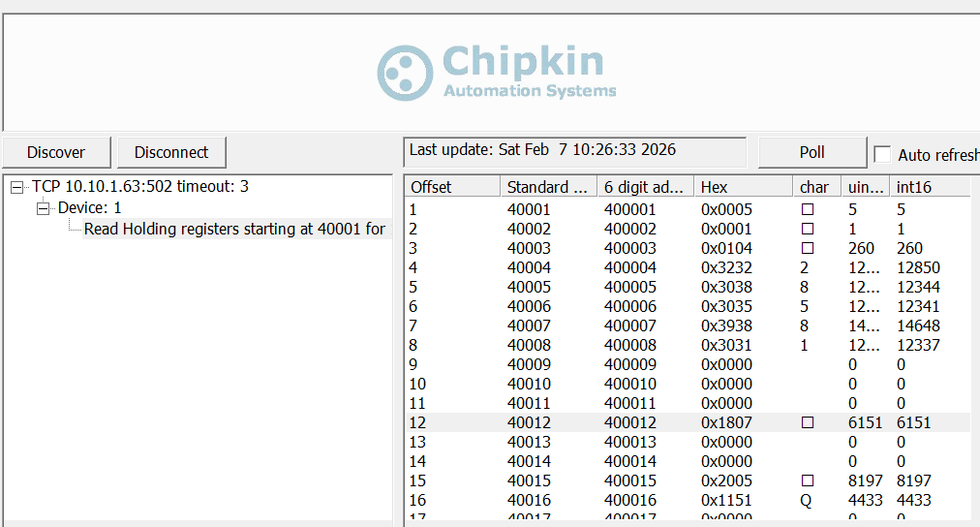The width and height of the screenshot is (980, 527).
Task: Click hex value 0x0005
Action: [x=726, y=209]
